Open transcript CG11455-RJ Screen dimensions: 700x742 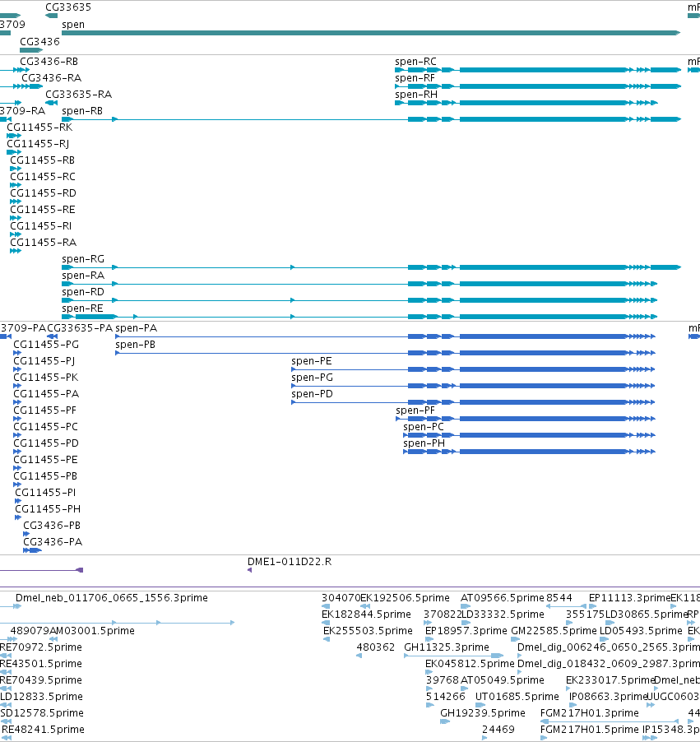pyautogui.click(x=38, y=143)
